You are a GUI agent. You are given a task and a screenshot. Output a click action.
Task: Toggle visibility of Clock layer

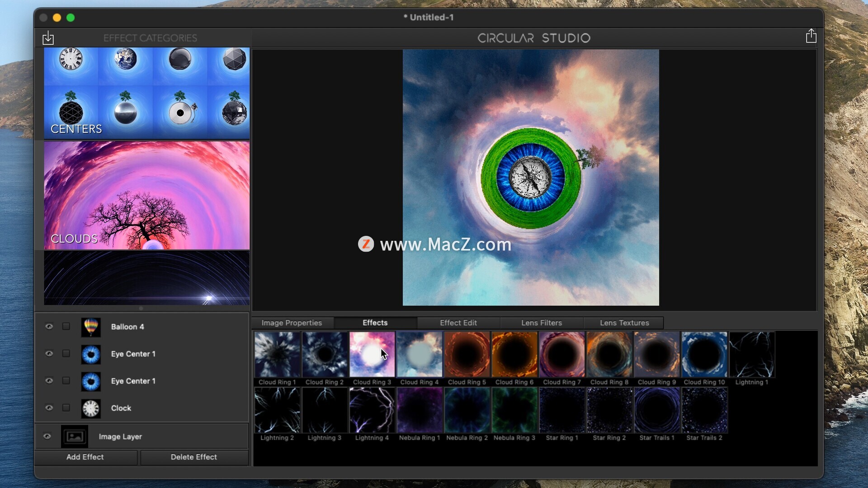pyautogui.click(x=49, y=408)
